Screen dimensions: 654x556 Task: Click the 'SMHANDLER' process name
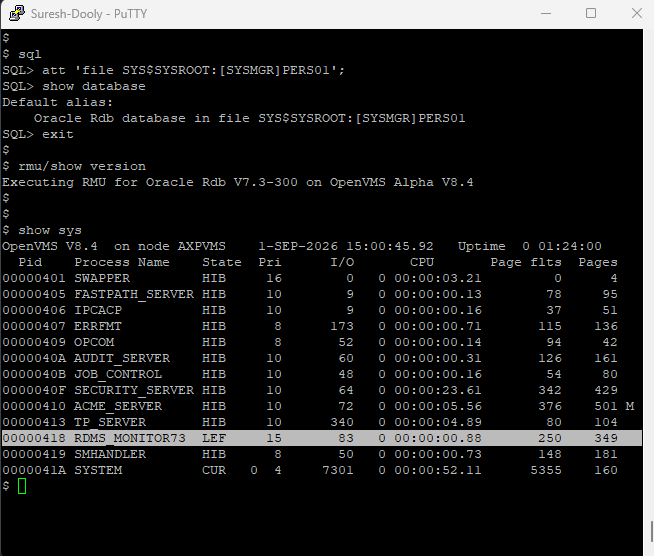(110, 454)
